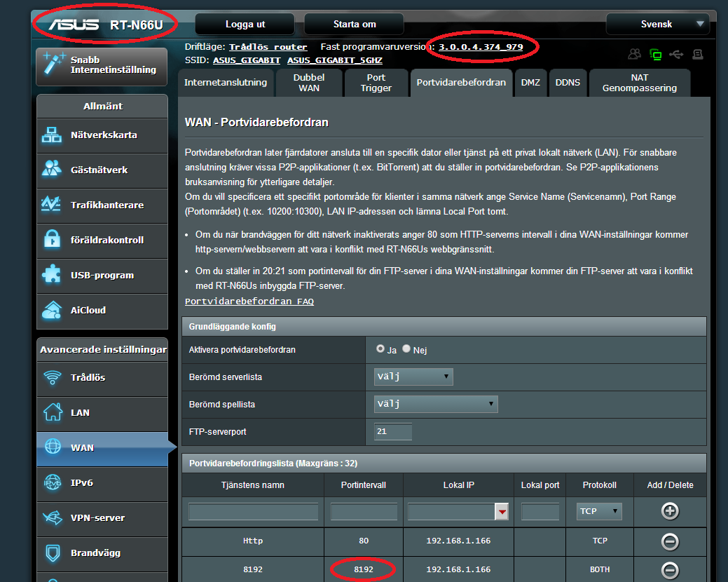Open the Svensk language dropdown
This screenshot has width=728, height=582.
pos(657,24)
